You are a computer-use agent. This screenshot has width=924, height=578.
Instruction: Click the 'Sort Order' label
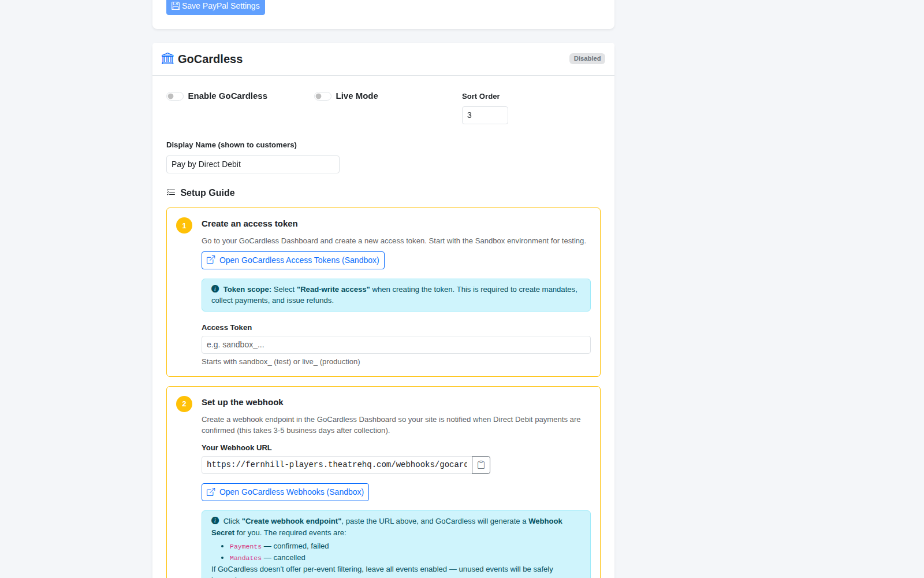point(481,97)
